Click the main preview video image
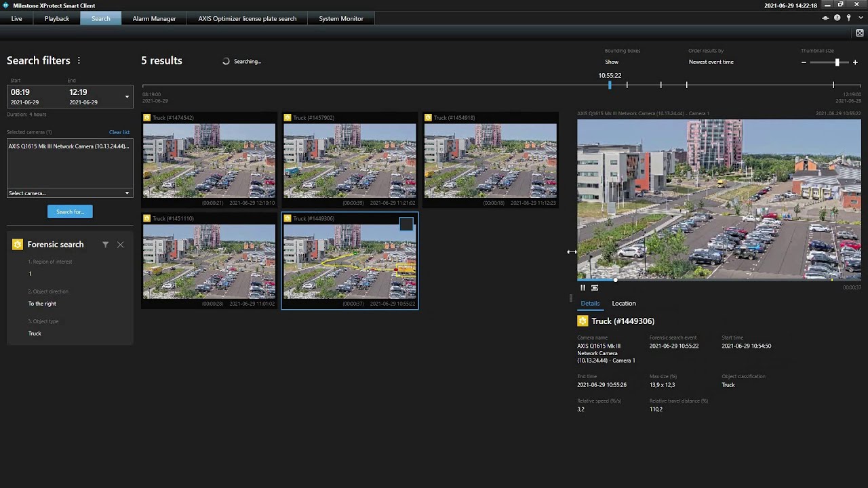The image size is (868, 488). click(719, 199)
